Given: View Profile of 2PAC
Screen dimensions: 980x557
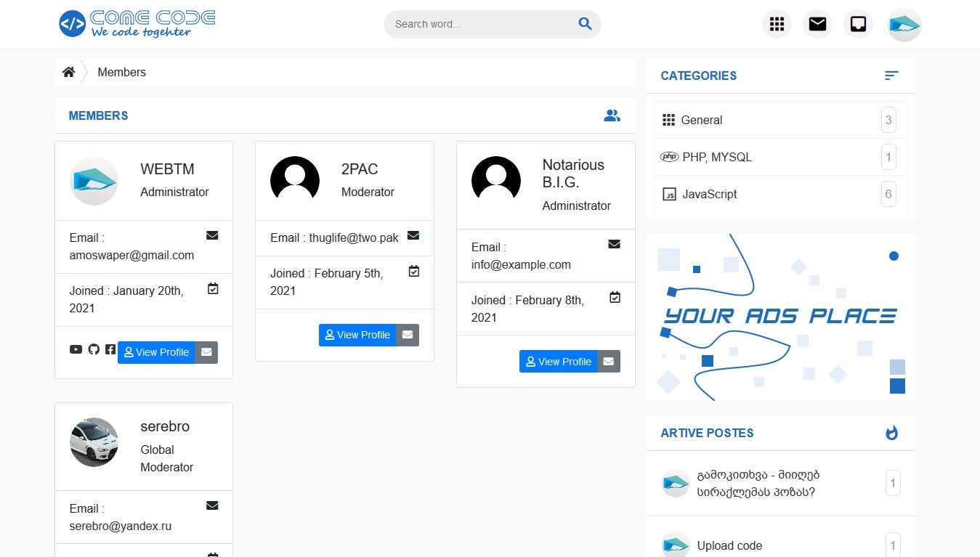Looking at the screenshot, I should [x=357, y=335].
